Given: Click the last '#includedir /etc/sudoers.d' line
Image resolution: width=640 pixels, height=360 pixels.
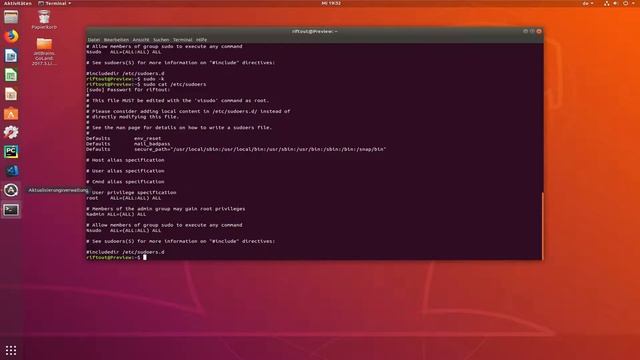Looking at the screenshot, I should 125,252.
